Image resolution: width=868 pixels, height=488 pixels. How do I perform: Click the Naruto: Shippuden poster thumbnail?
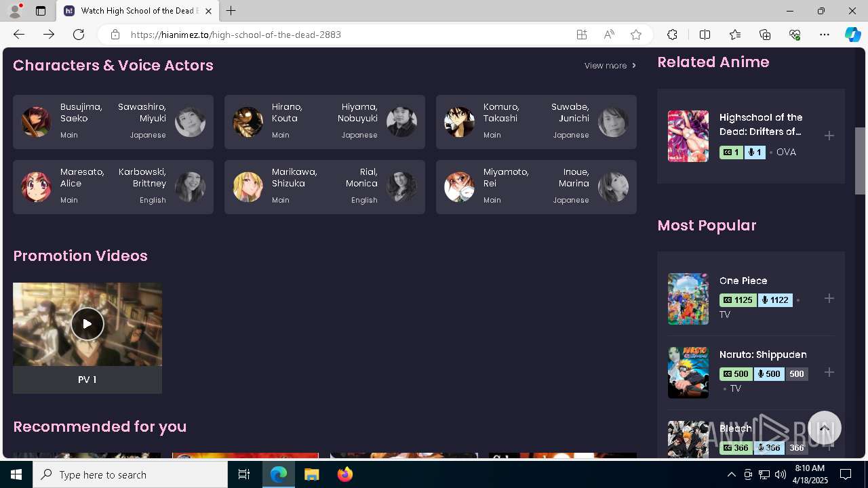688,373
